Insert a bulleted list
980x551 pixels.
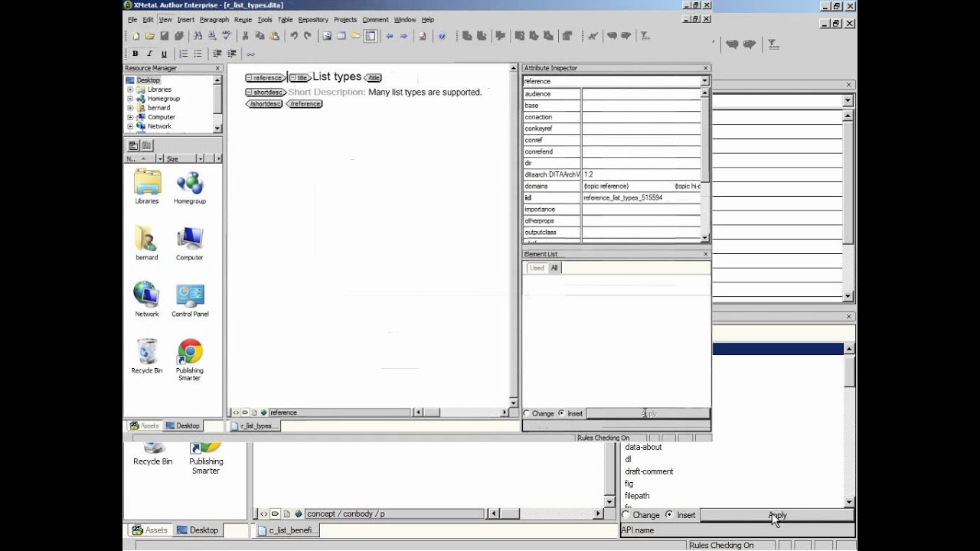(198, 54)
